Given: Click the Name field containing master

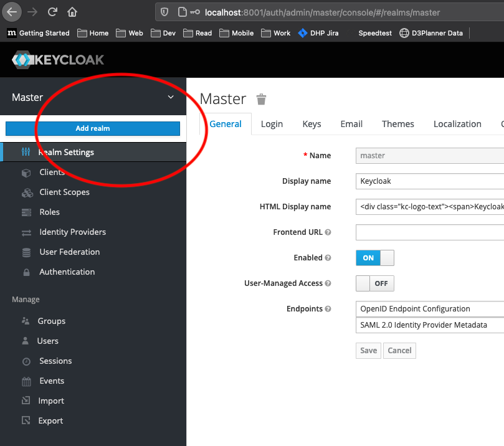Looking at the screenshot, I should 430,156.
